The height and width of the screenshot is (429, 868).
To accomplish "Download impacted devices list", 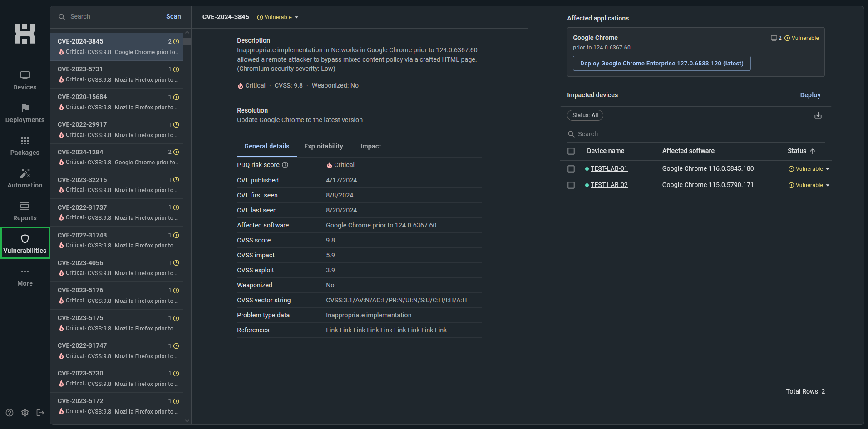I will pos(818,115).
